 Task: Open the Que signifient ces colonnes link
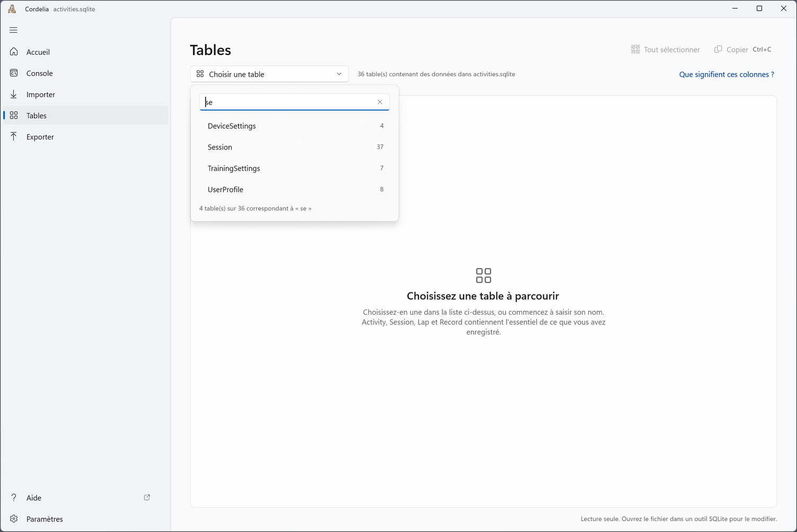coord(727,74)
